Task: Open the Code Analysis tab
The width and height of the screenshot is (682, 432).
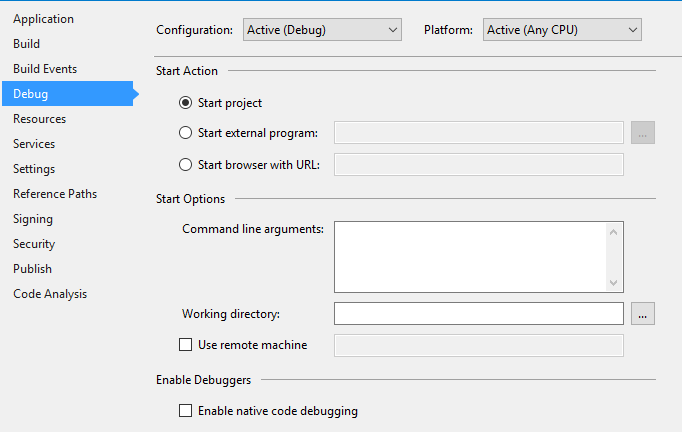Action: click(x=50, y=294)
